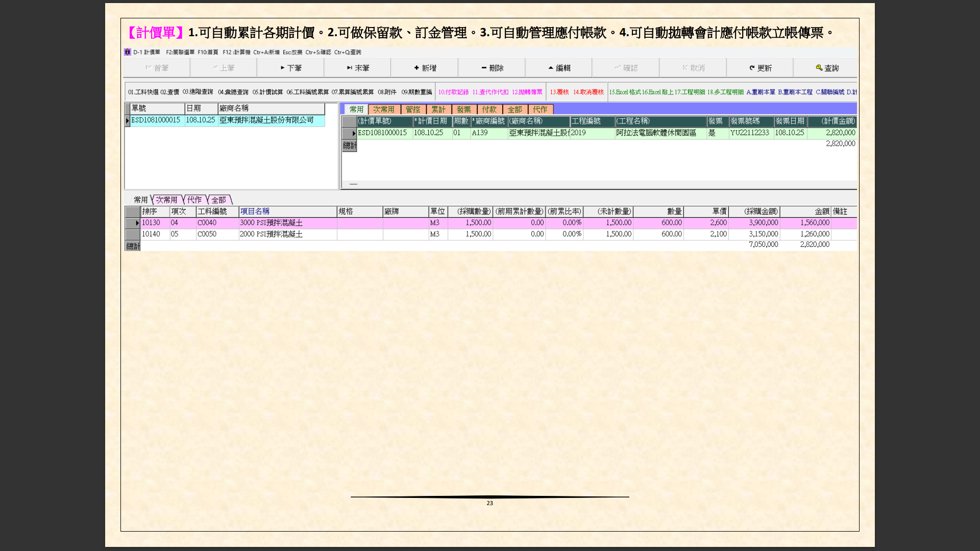980x551 pixels.
Task: Open 10.付款記錄 payment records
Action: 453,92
